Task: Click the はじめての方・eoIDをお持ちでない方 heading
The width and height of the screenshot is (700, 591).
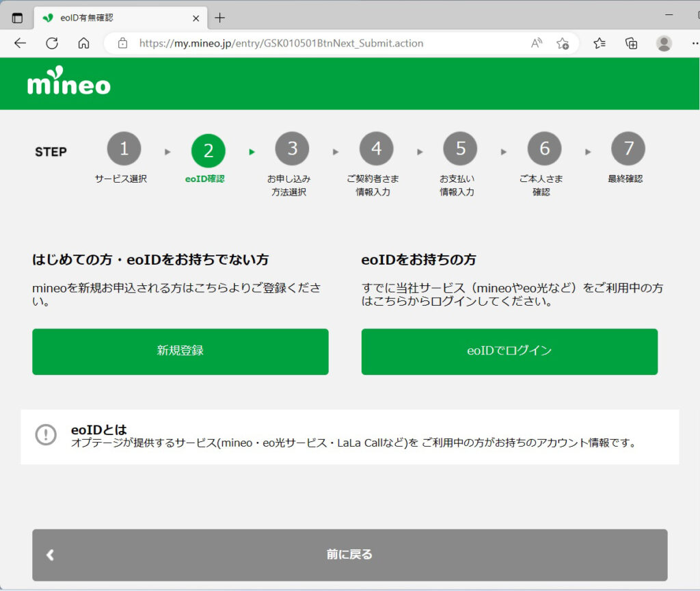Action: (150, 259)
